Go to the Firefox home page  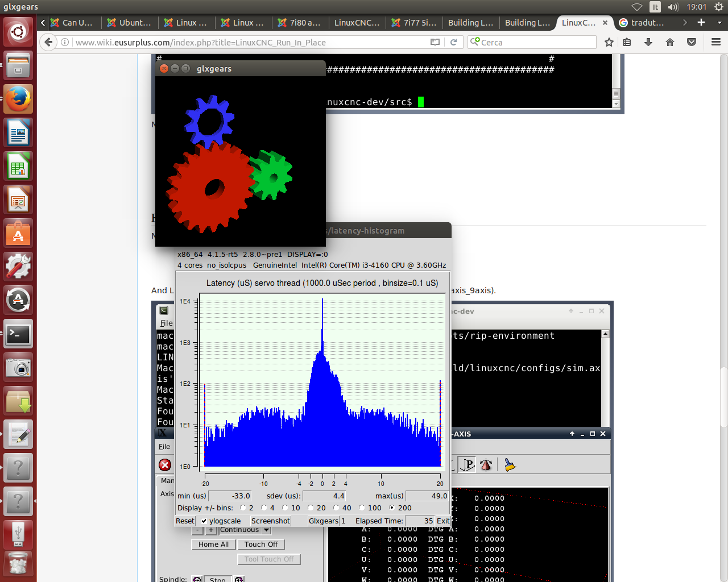pyautogui.click(x=670, y=42)
